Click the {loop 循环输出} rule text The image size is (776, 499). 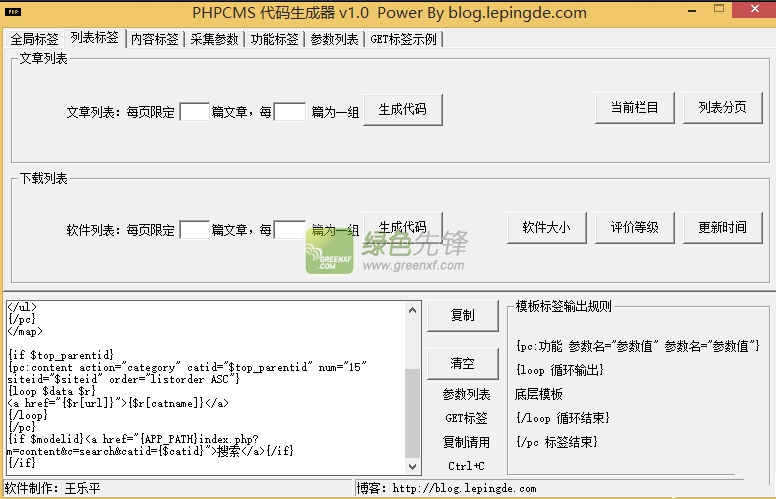point(560,370)
